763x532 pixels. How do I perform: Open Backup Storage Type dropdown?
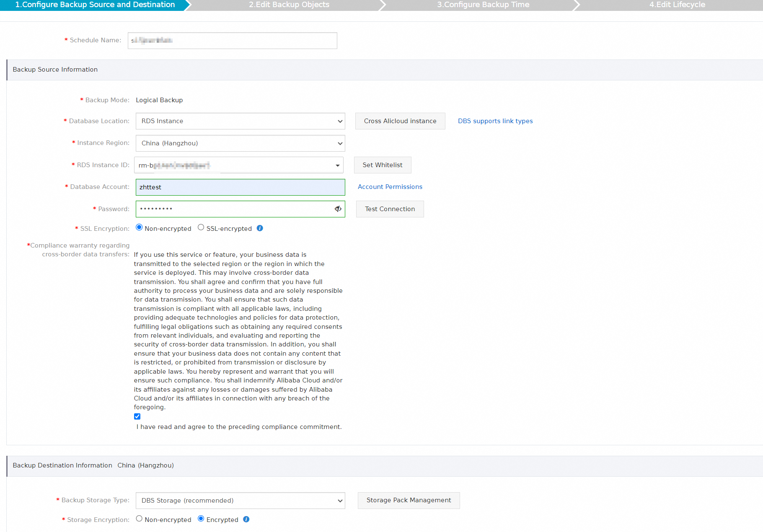click(x=241, y=501)
